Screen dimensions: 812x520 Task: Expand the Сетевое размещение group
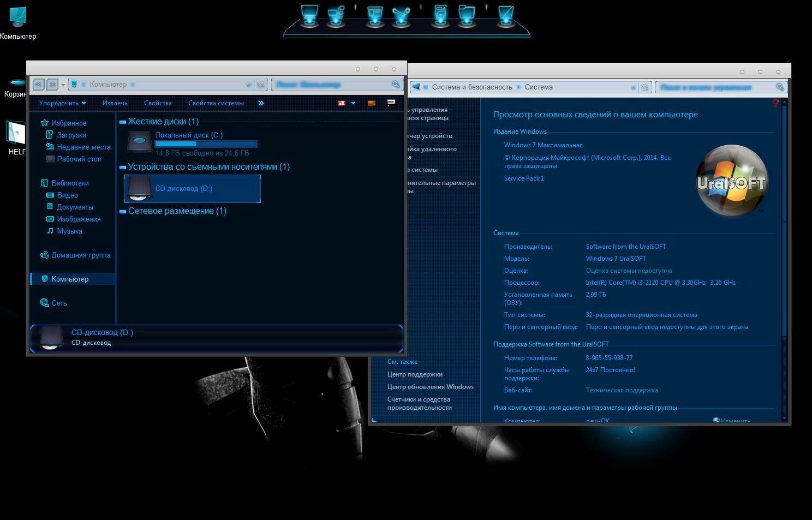pos(123,212)
